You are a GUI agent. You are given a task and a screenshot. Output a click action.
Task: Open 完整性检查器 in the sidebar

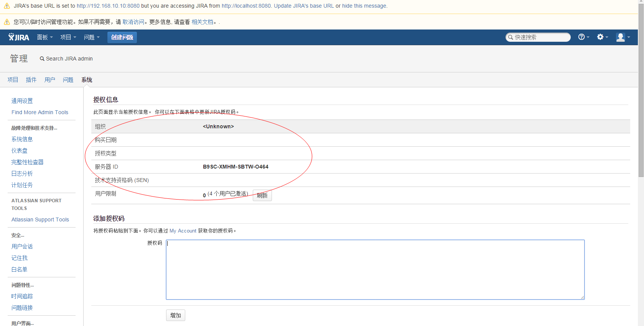pyautogui.click(x=27, y=162)
